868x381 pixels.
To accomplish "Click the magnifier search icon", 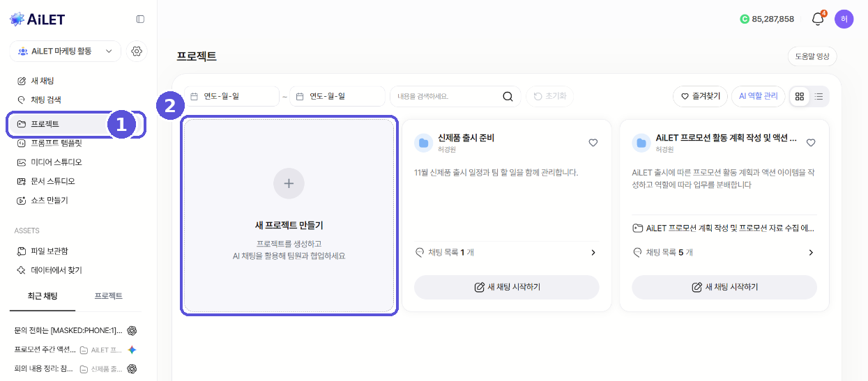I will 508,96.
